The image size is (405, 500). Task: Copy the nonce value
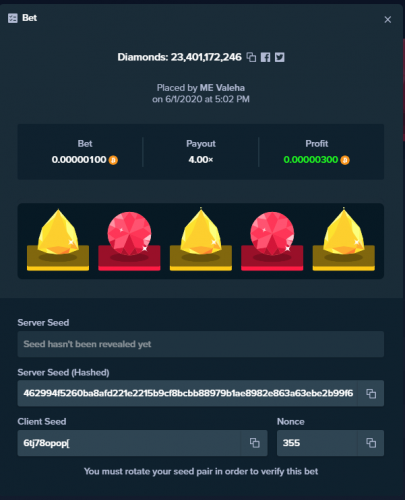(371, 443)
